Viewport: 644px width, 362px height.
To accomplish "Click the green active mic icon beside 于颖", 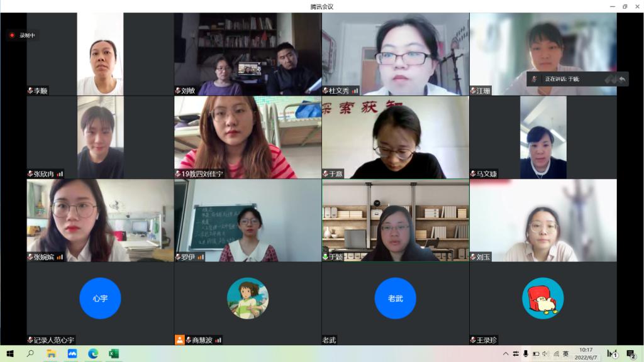I will (x=325, y=257).
